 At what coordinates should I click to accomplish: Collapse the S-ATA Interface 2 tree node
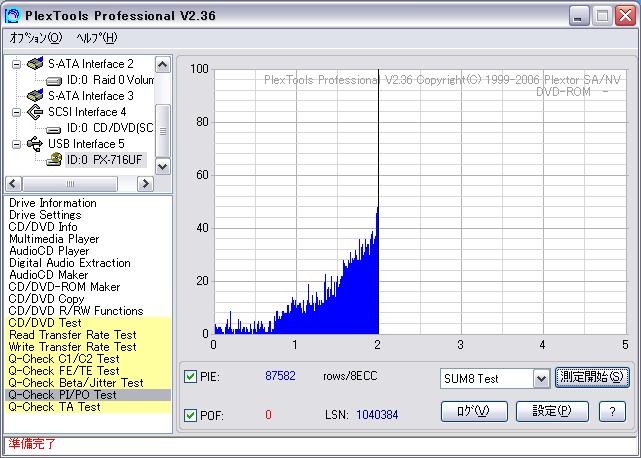(x=16, y=64)
